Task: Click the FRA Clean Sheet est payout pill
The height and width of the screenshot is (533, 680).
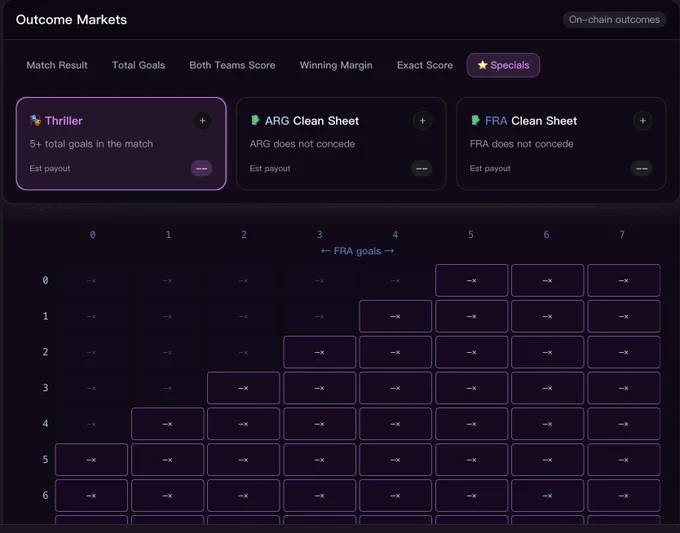Action: coord(642,168)
